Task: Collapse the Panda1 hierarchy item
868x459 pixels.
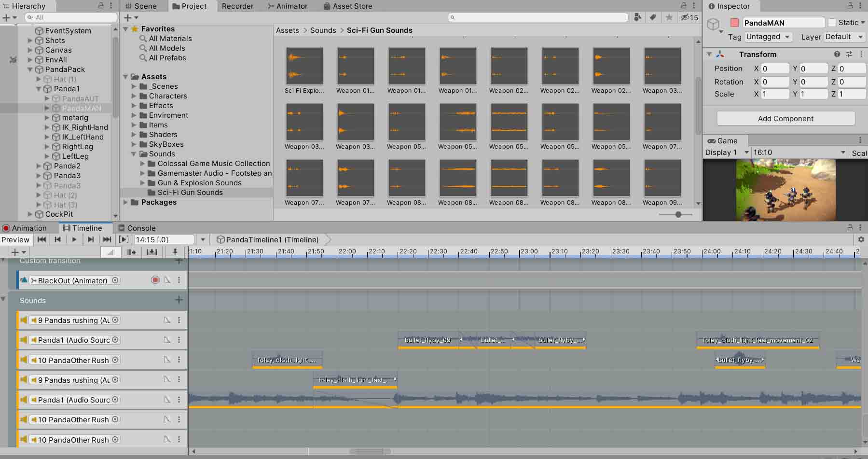Action: [39, 89]
